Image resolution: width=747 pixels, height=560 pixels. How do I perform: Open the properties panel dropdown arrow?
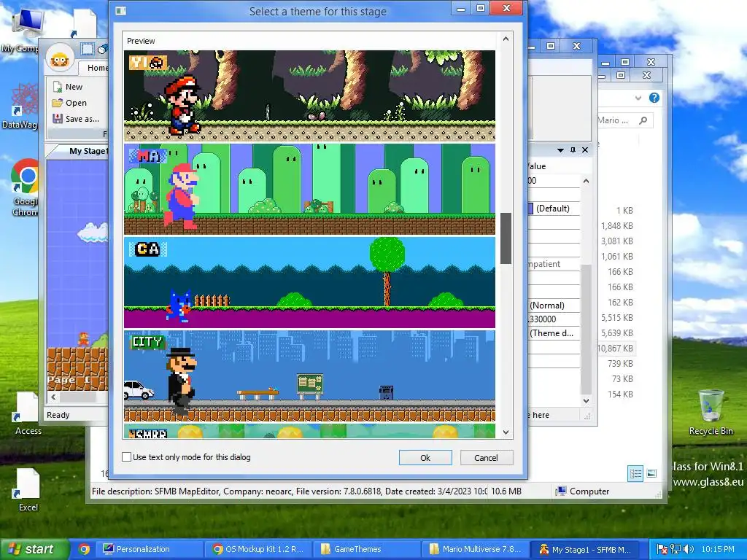560,150
